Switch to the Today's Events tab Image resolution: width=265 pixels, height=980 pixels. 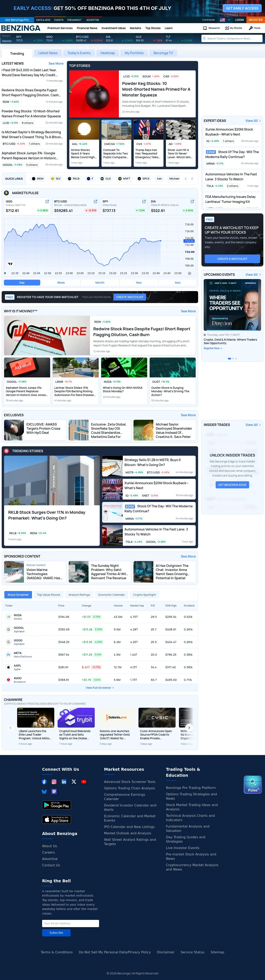[79, 53]
